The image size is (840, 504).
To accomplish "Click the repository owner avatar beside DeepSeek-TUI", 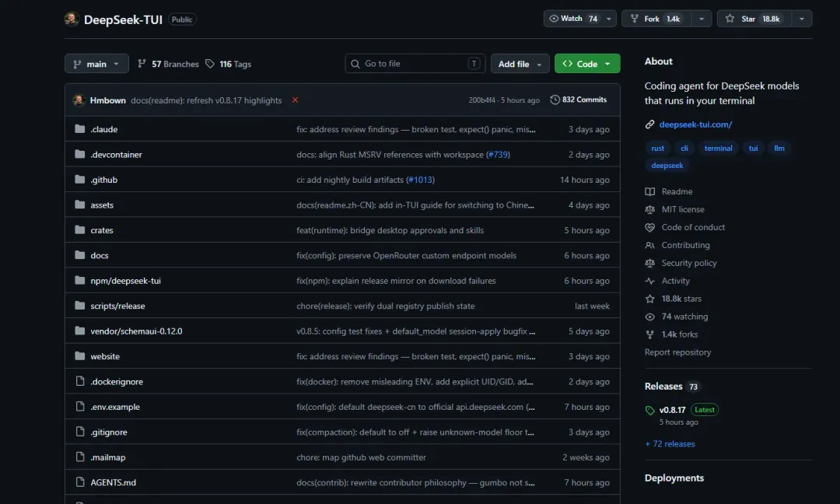I will point(72,19).
